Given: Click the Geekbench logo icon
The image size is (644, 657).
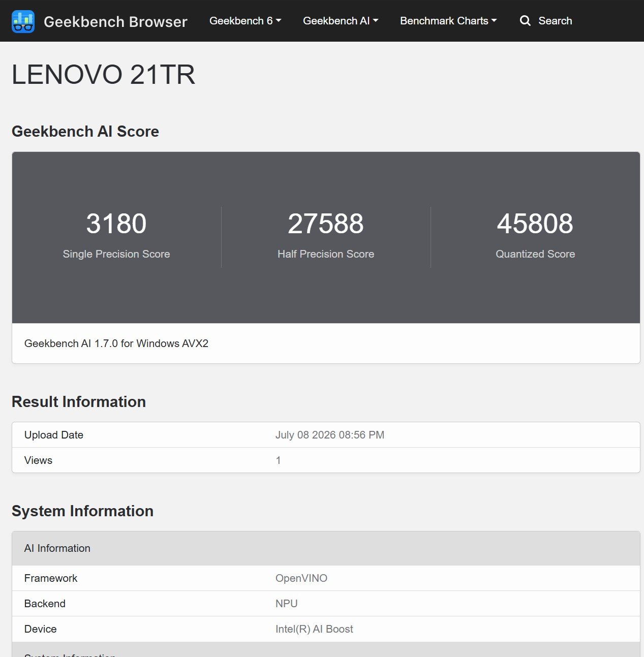Looking at the screenshot, I should point(23,21).
